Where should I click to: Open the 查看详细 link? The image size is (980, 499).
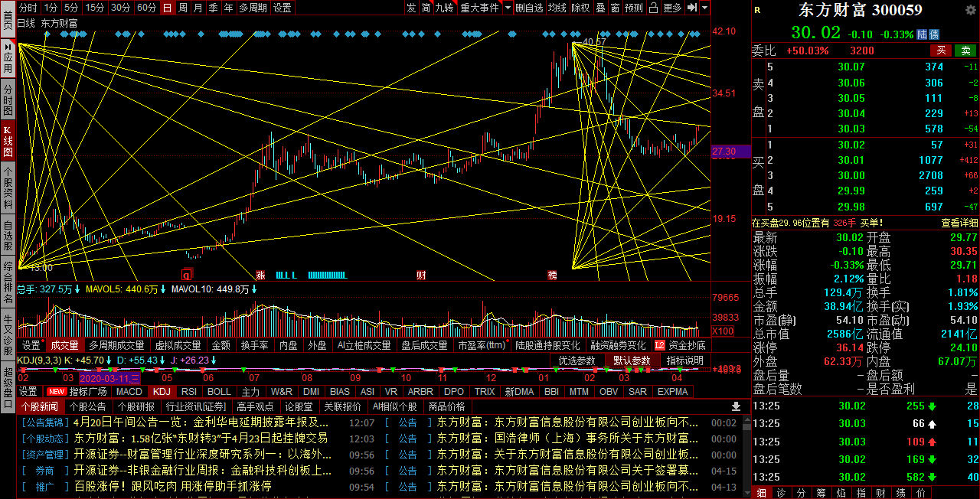pyautogui.click(x=959, y=223)
